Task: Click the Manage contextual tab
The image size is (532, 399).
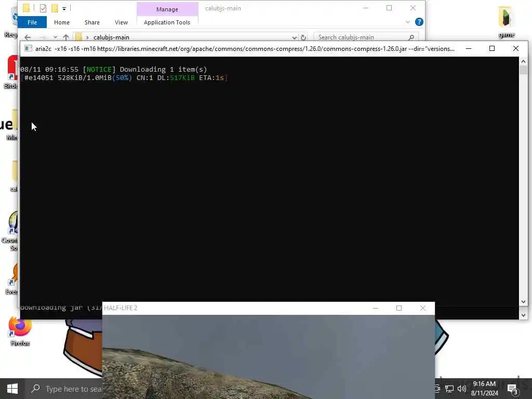Action: pos(167,9)
